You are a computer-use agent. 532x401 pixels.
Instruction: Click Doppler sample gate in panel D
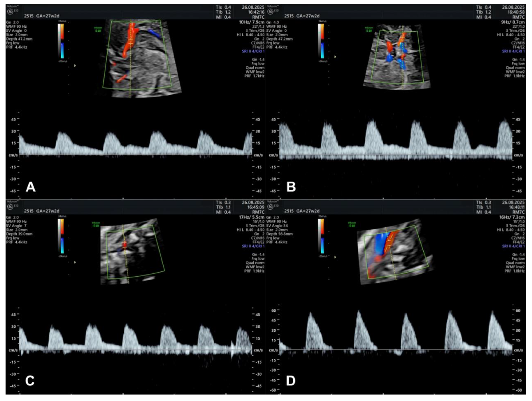tap(389, 243)
